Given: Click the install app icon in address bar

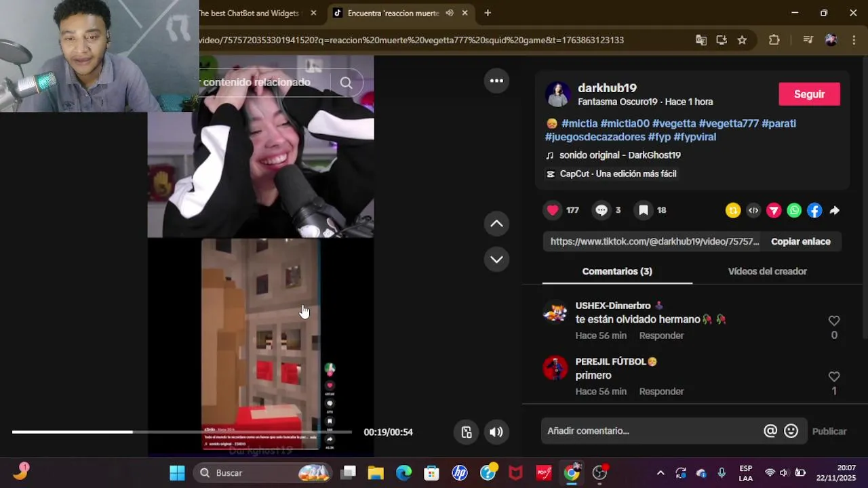Looking at the screenshot, I should [x=722, y=40].
